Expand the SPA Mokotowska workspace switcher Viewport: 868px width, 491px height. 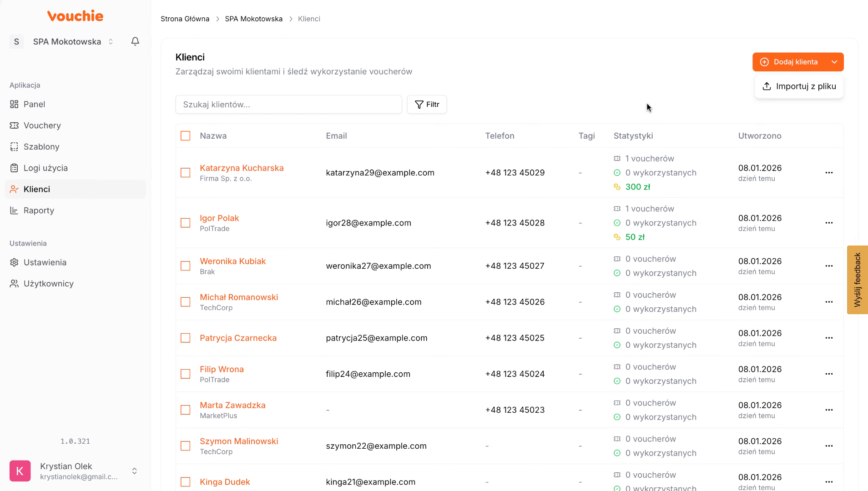point(111,42)
